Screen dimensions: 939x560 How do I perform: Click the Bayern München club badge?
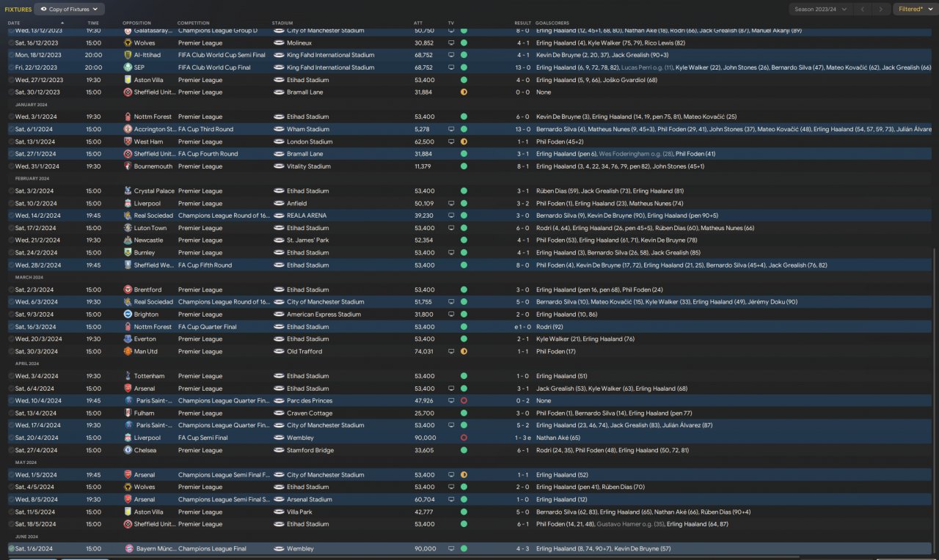tap(128, 548)
